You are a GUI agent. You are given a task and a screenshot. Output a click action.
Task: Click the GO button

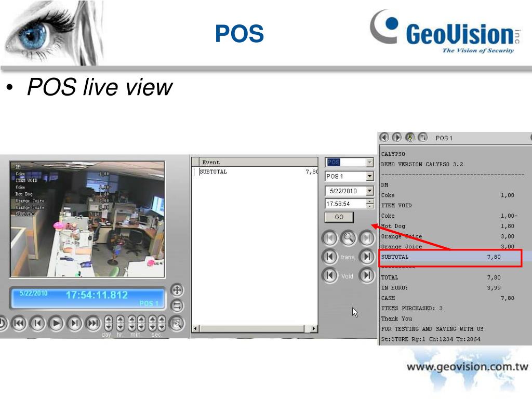[x=339, y=217]
